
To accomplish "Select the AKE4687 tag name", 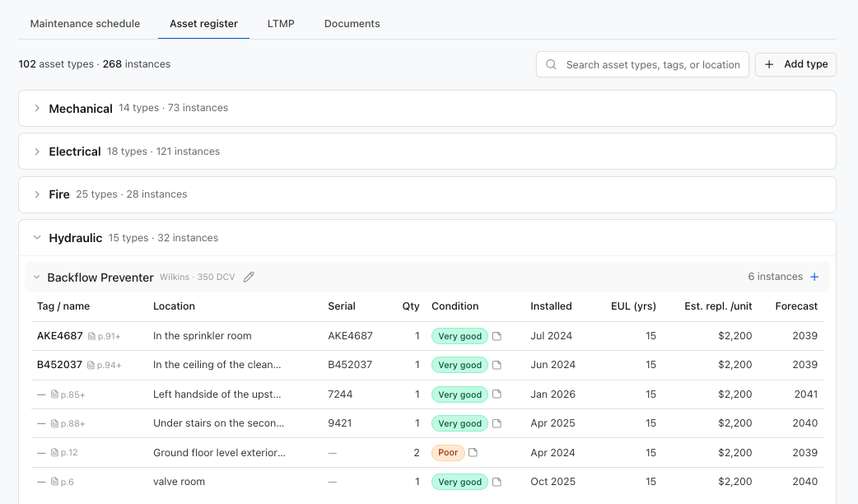I will (59, 335).
